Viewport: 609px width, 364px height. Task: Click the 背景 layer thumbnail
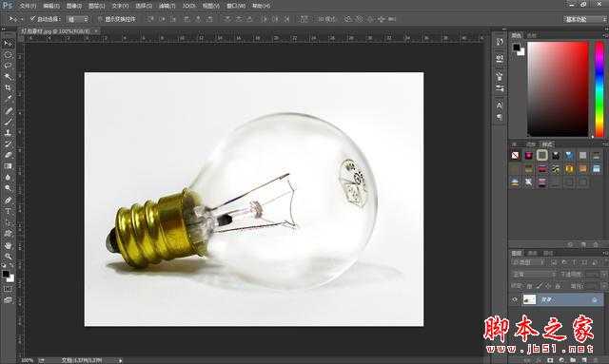tap(529, 299)
